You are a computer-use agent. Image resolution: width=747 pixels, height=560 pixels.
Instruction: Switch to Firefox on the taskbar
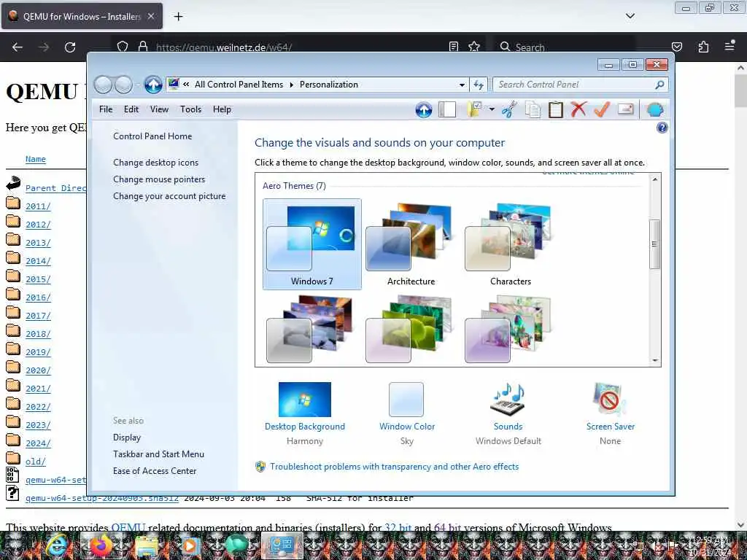pos(101,545)
